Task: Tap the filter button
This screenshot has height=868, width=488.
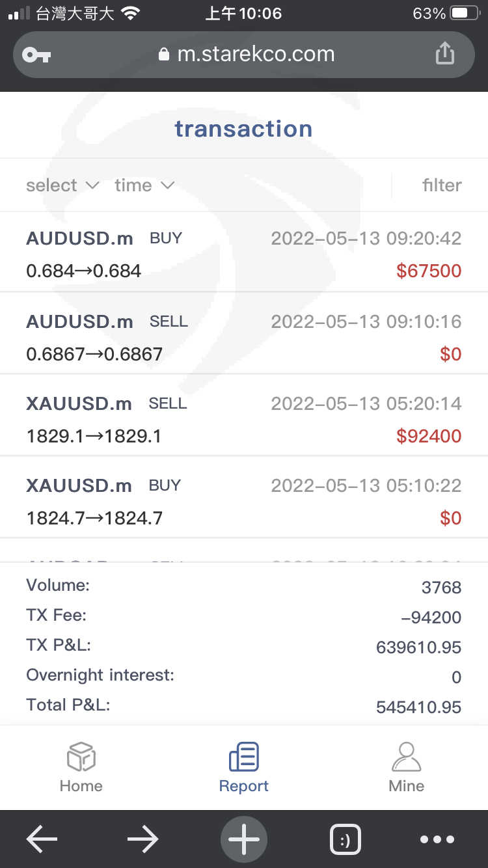Action: click(x=441, y=185)
